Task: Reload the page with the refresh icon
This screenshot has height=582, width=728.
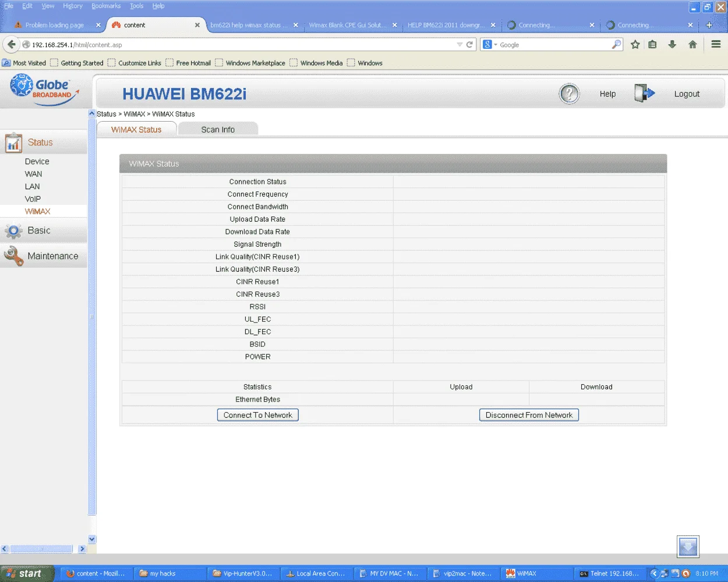Action: (469, 44)
